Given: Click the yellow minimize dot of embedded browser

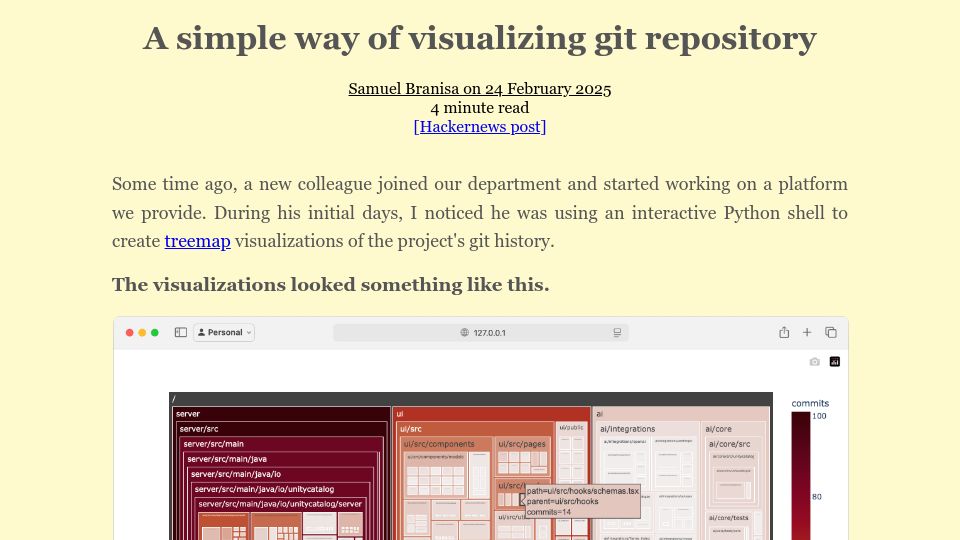Looking at the screenshot, I should tap(142, 332).
